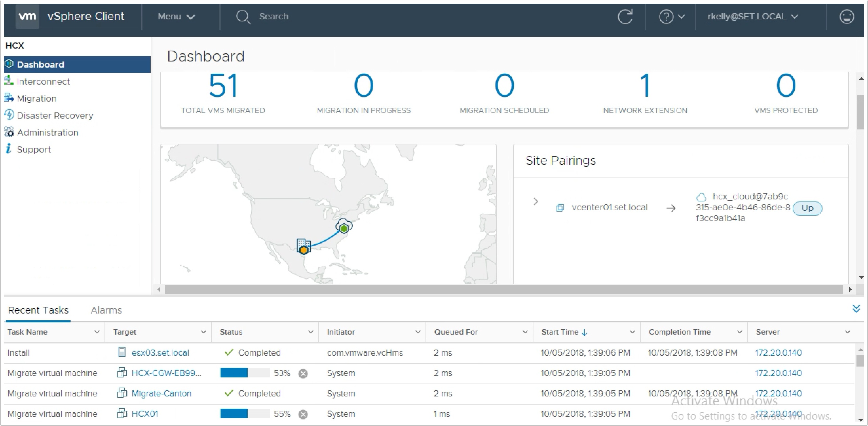The width and height of the screenshot is (868, 426).
Task: Click the Dashboard sidebar icon
Action: coord(9,64)
